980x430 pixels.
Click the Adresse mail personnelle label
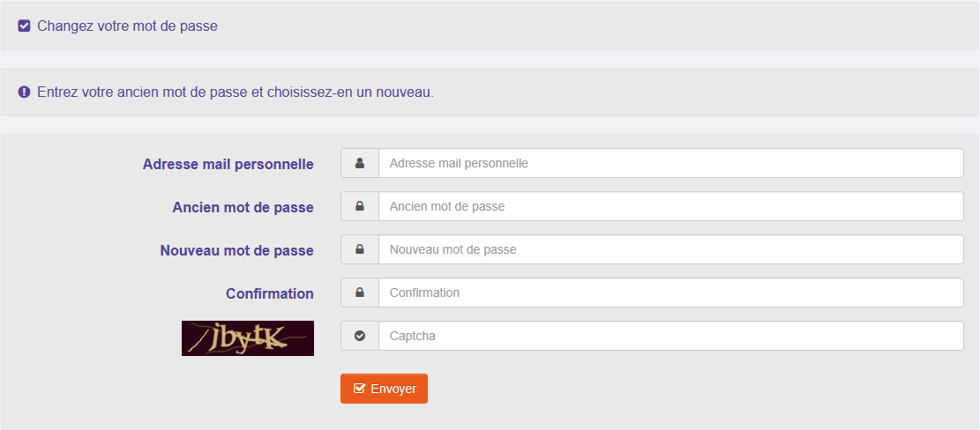tap(228, 164)
